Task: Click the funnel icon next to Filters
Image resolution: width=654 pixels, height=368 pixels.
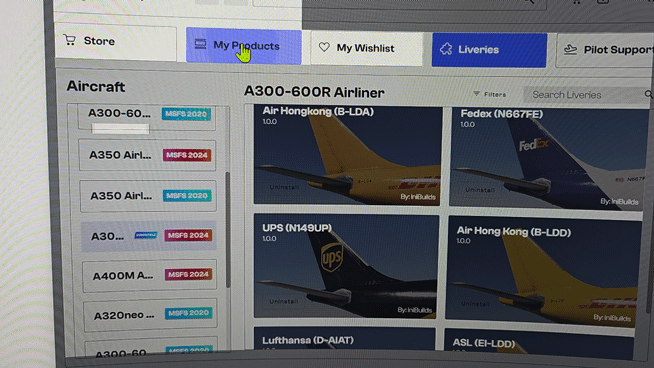Action: pyautogui.click(x=476, y=94)
